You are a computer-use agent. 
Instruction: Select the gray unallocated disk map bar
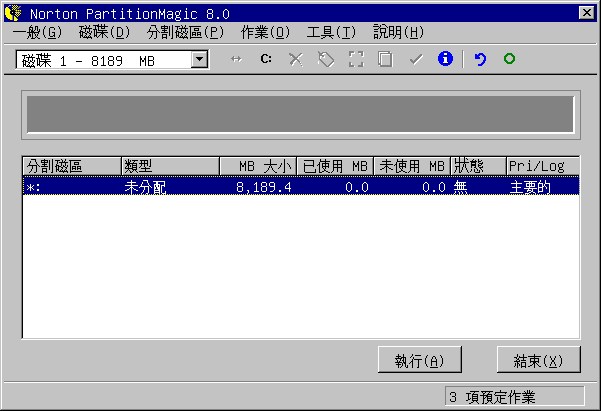(300, 114)
